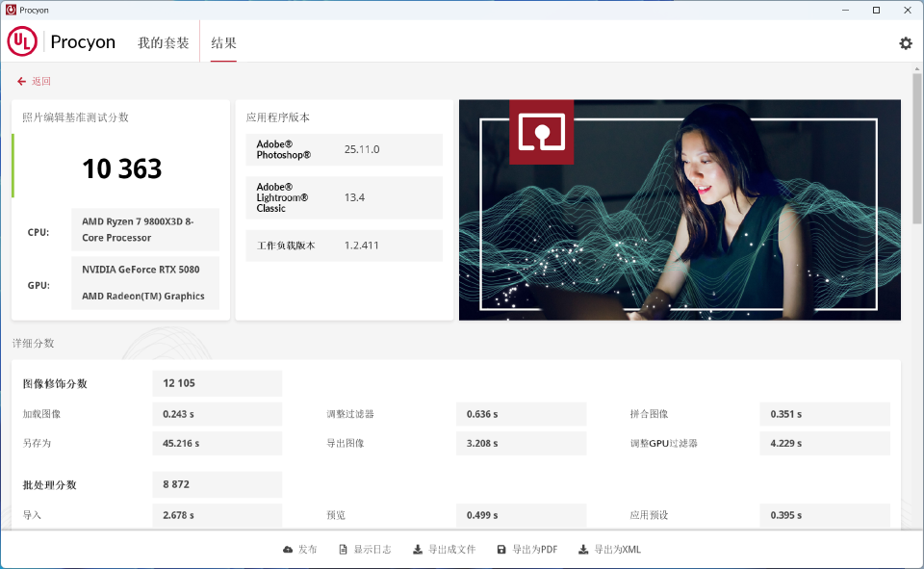
Task: Click the Procyon title bar app icon
Action: [x=11, y=10]
